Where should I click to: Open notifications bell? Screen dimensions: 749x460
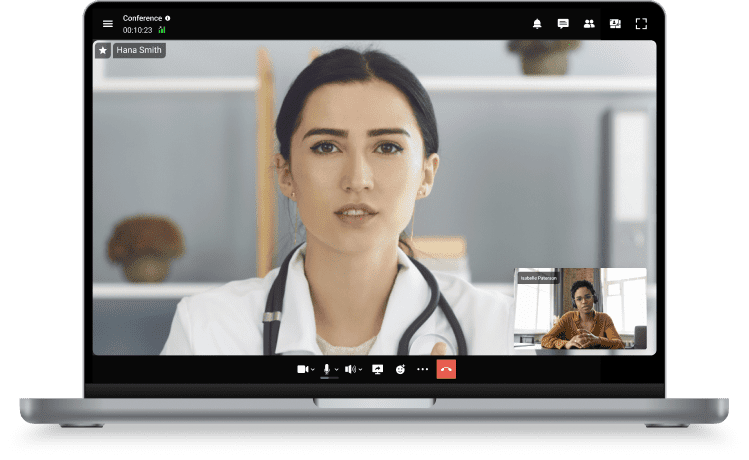[537, 23]
